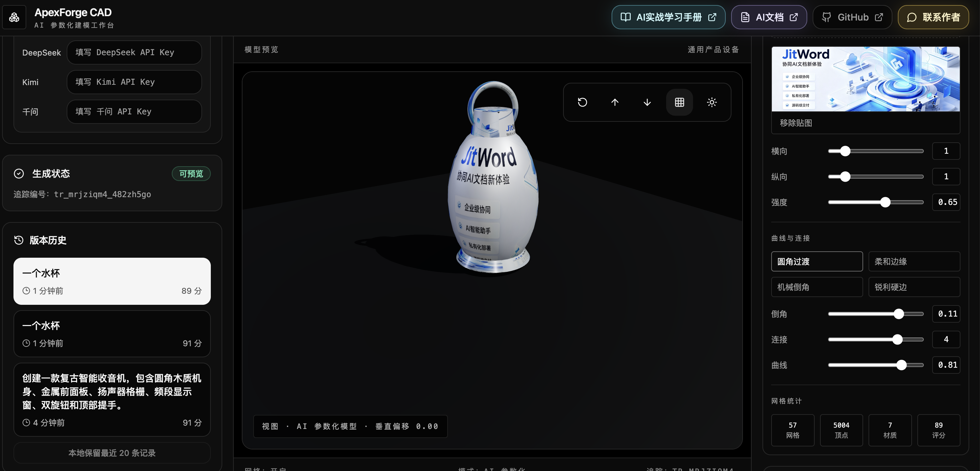Click the external link icon on GitHub button
This screenshot has width=980, height=471.
(x=879, y=17)
